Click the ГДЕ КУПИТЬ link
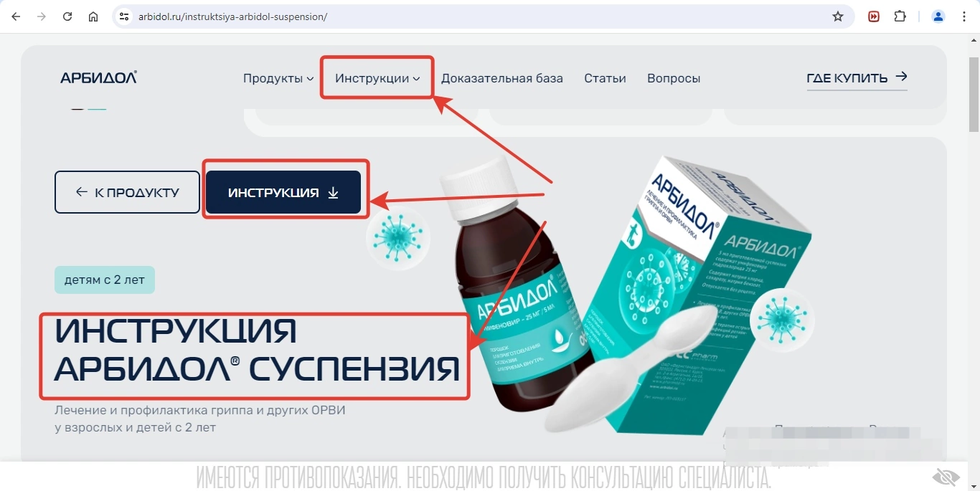Image resolution: width=980 pixels, height=491 pixels. point(857,78)
